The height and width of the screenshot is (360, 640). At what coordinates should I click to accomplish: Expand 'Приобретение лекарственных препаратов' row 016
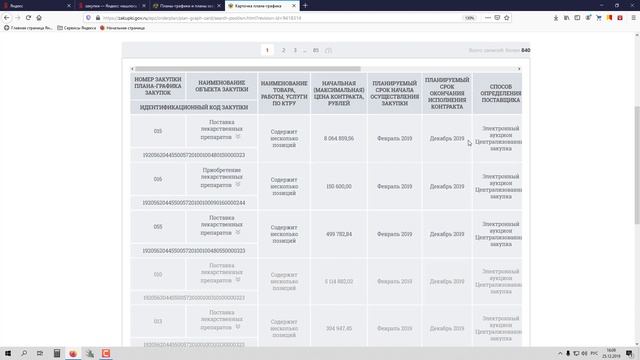[238, 184]
